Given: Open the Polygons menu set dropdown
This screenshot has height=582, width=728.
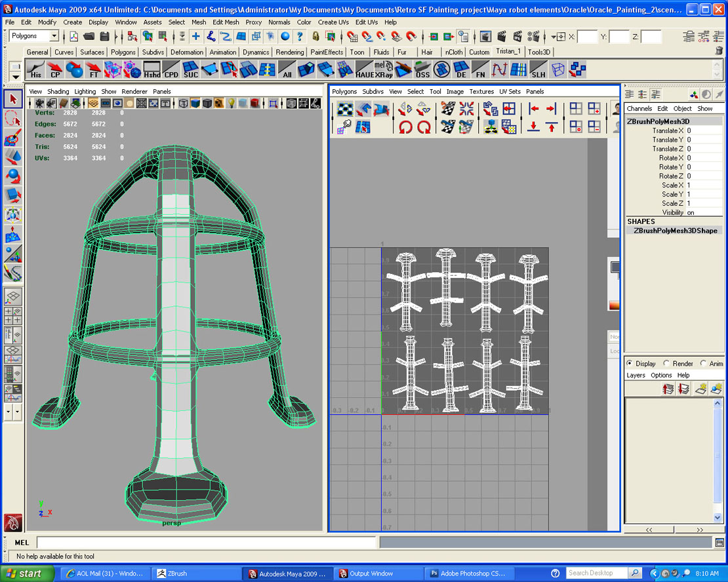Looking at the screenshot, I should [54, 36].
